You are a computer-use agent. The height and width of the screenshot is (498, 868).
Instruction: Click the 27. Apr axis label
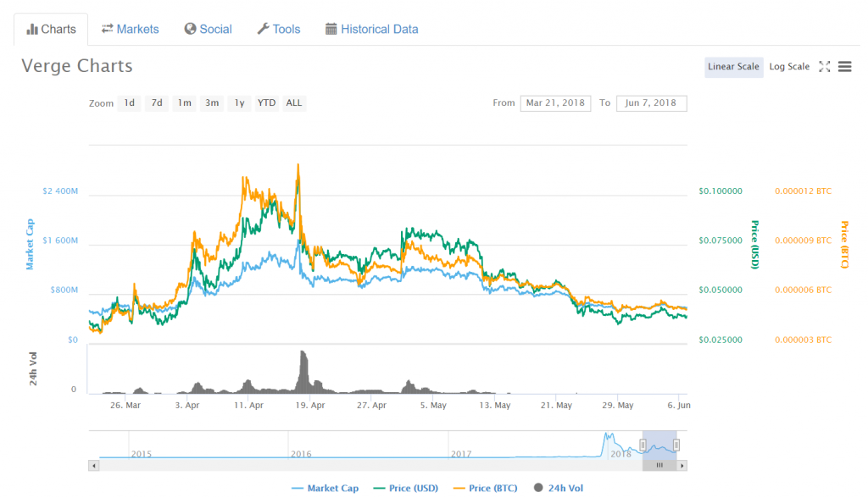[371, 405]
